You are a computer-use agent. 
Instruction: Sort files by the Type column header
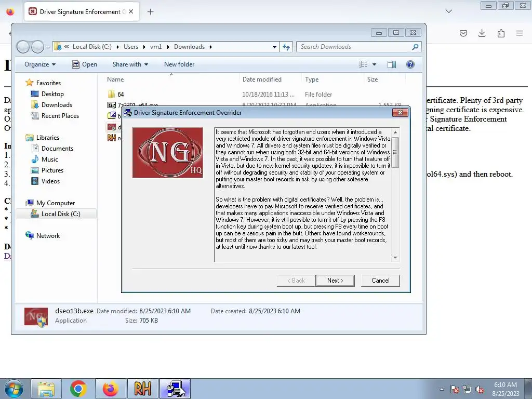point(312,79)
